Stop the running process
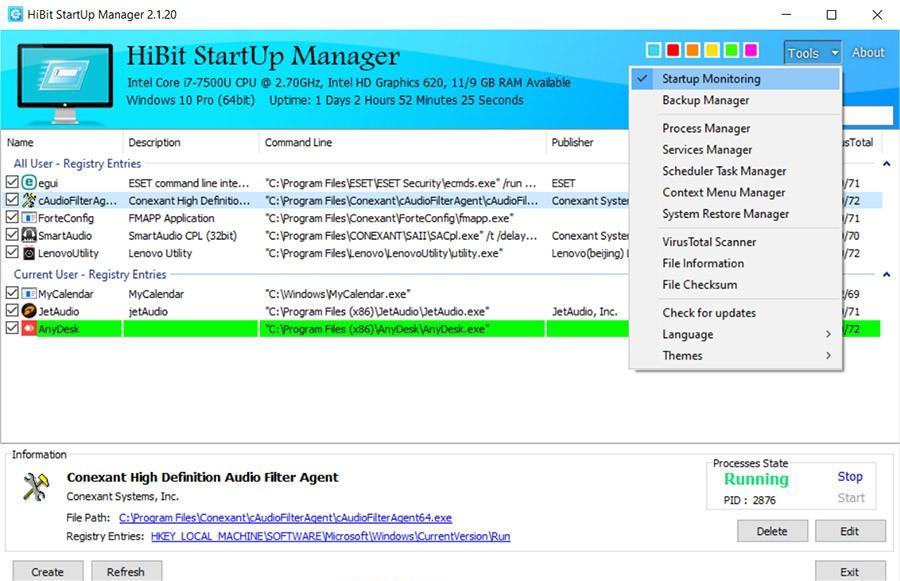 pyautogui.click(x=849, y=477)
